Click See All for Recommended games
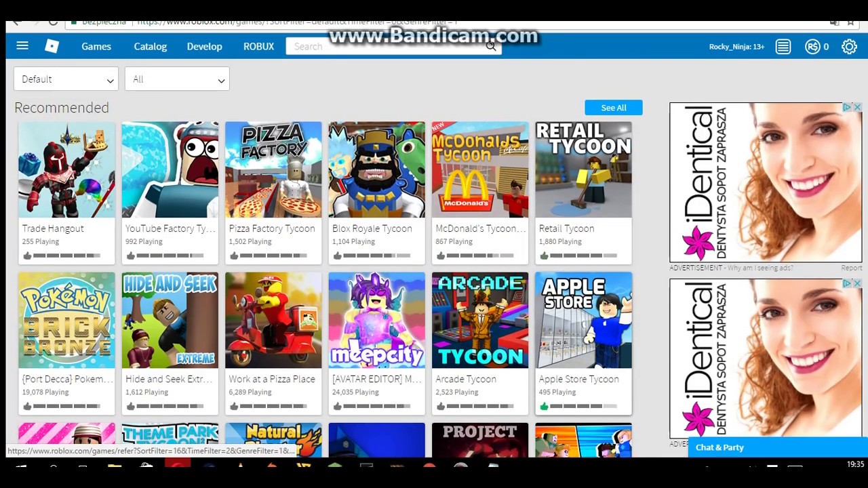Screen dimensions: 868x488 tap(614, 108)
